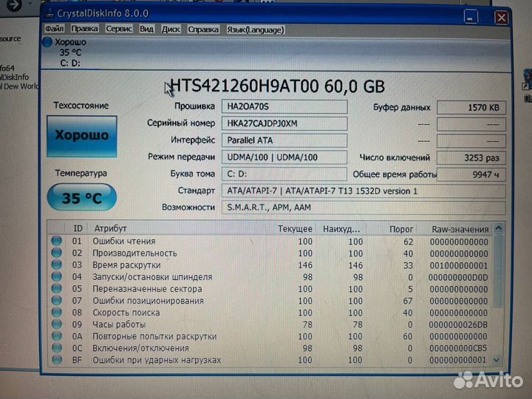532x399 pixels.
Task: Click the Прошивка field HA2OA70S
Action: 284,106
